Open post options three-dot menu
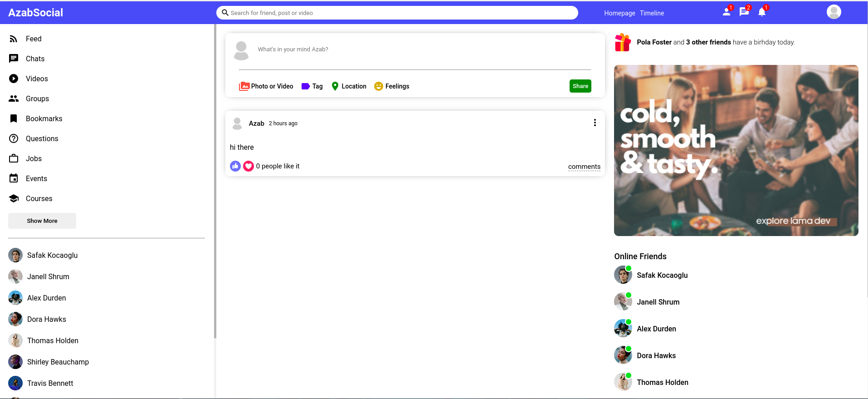The width and height of the screenshot is (868, 399). pyautogui.click(x=595, y=123)
